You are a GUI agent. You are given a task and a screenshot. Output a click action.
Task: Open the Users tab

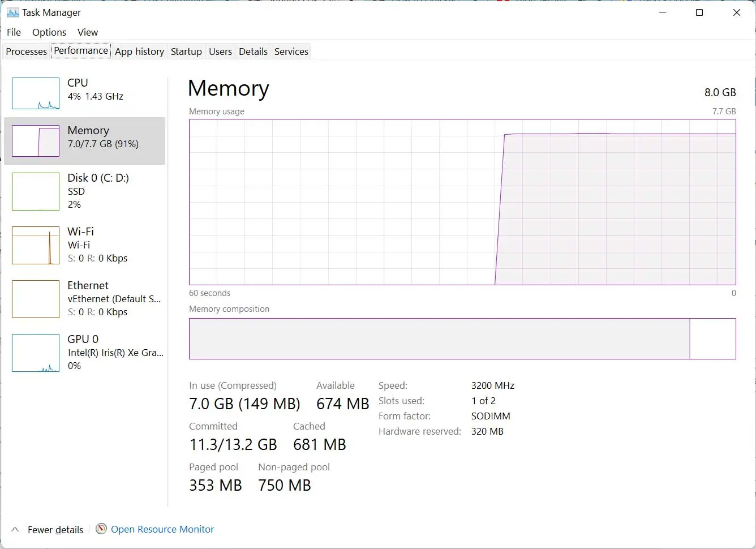(x=220, y=52)
